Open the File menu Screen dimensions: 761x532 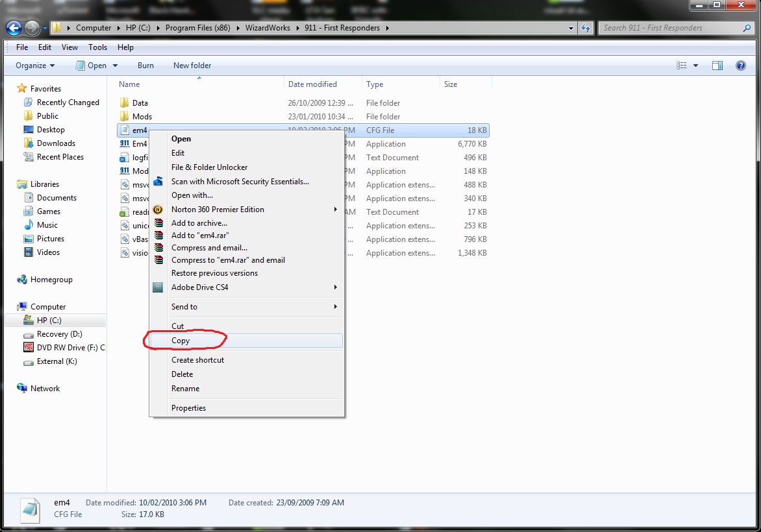[x=22, y=47]
